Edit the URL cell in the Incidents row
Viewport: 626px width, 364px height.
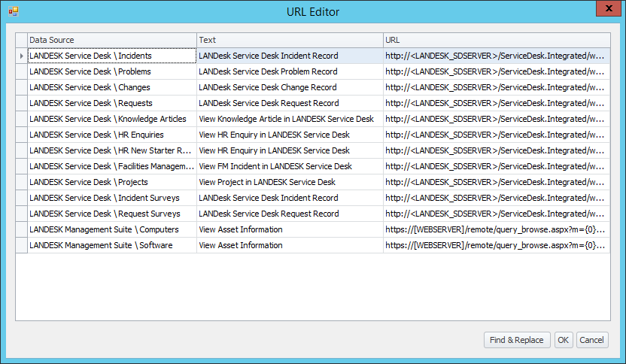point(497,56)
